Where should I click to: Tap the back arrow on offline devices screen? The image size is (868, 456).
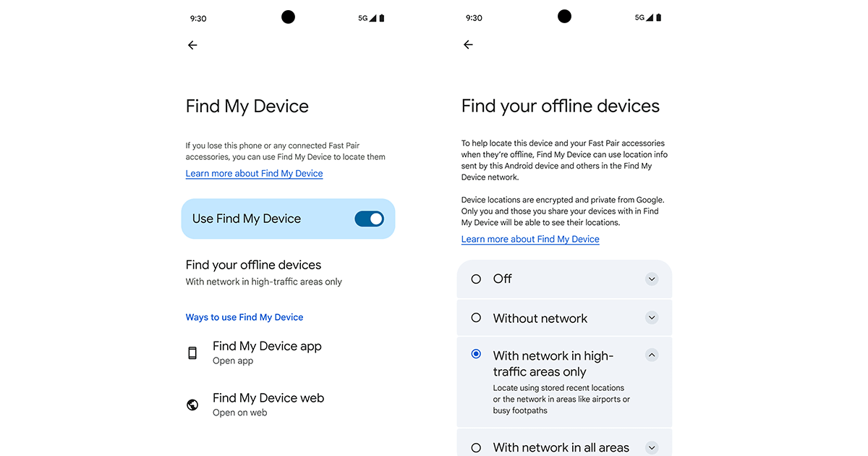tap(468, 44)
